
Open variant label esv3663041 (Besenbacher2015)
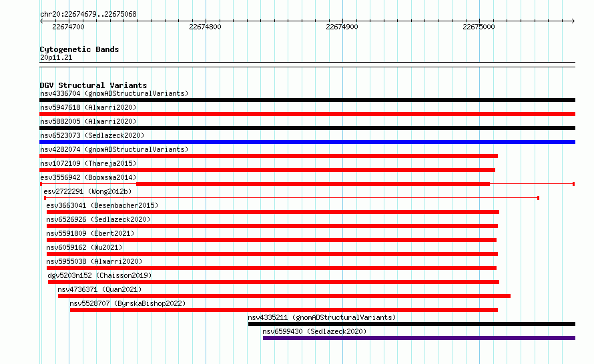click(x=102, y=205)
